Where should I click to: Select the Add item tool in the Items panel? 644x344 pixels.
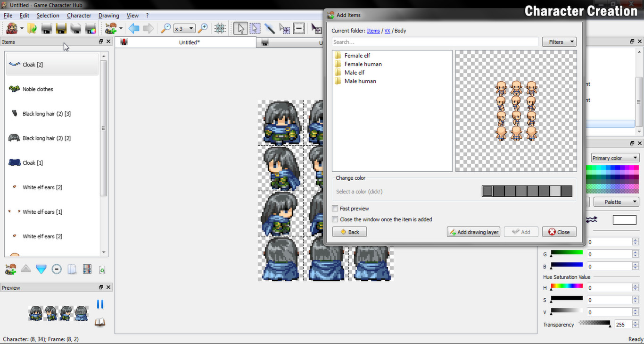[x=10, y=268]
